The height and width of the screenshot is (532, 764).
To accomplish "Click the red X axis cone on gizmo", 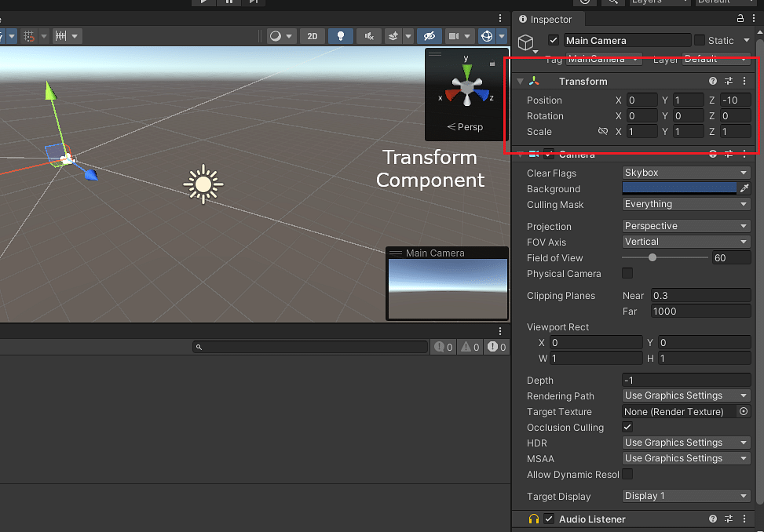I will (452, 94).
